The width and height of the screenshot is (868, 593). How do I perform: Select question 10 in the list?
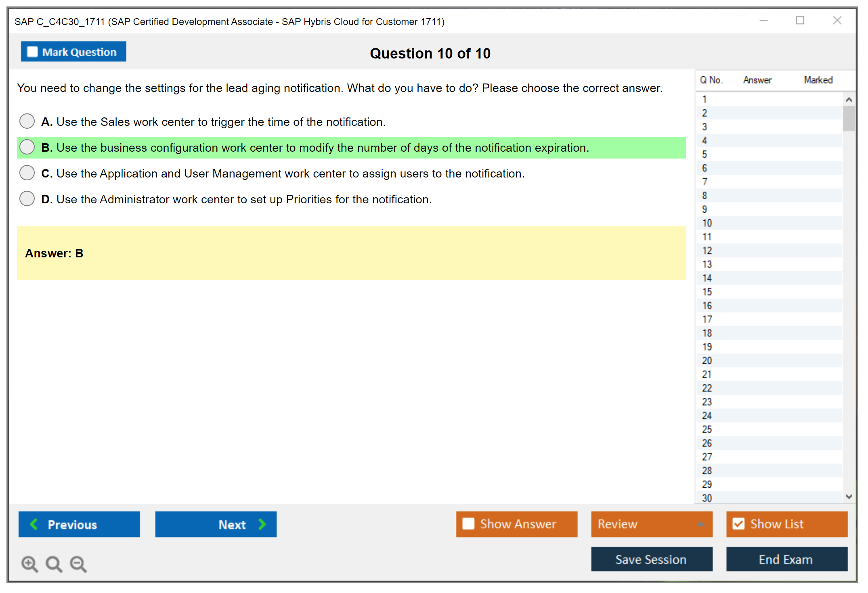pos(707,223)
